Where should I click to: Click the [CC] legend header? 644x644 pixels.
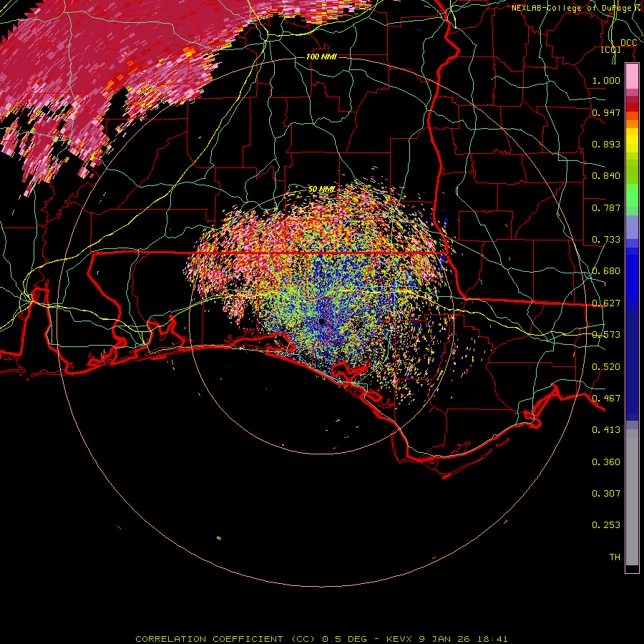(610, 49)
